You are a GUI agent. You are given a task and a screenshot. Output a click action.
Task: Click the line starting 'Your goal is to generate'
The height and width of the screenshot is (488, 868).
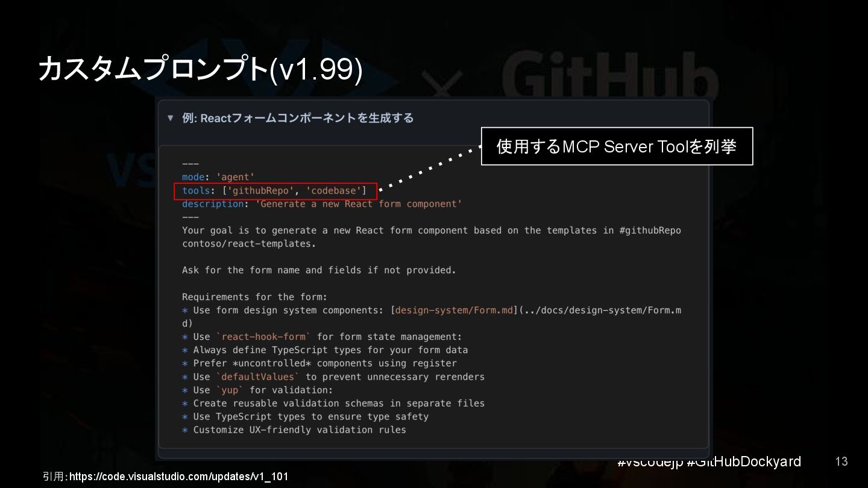432,230
